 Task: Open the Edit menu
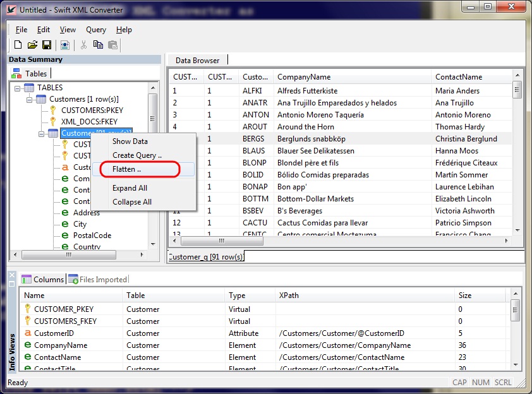point(44,30)
